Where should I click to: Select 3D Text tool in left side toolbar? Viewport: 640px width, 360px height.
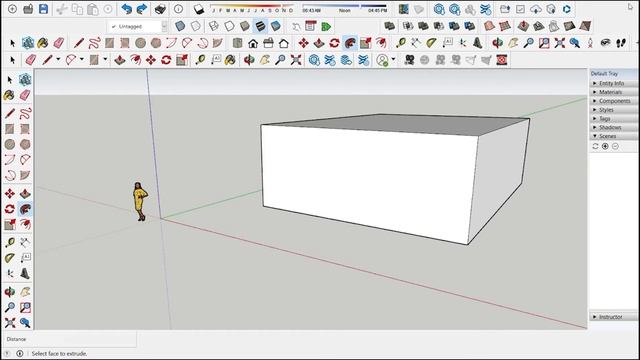tap(25, 273)
